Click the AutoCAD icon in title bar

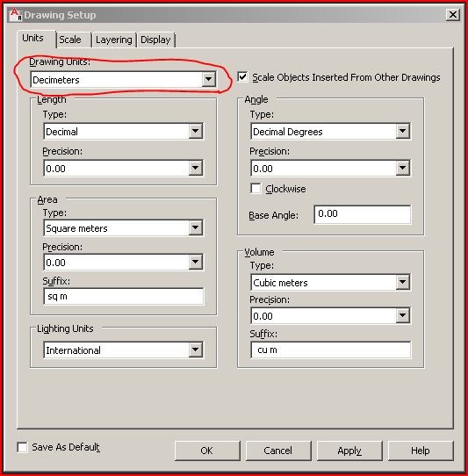click(x=15, y=15)
